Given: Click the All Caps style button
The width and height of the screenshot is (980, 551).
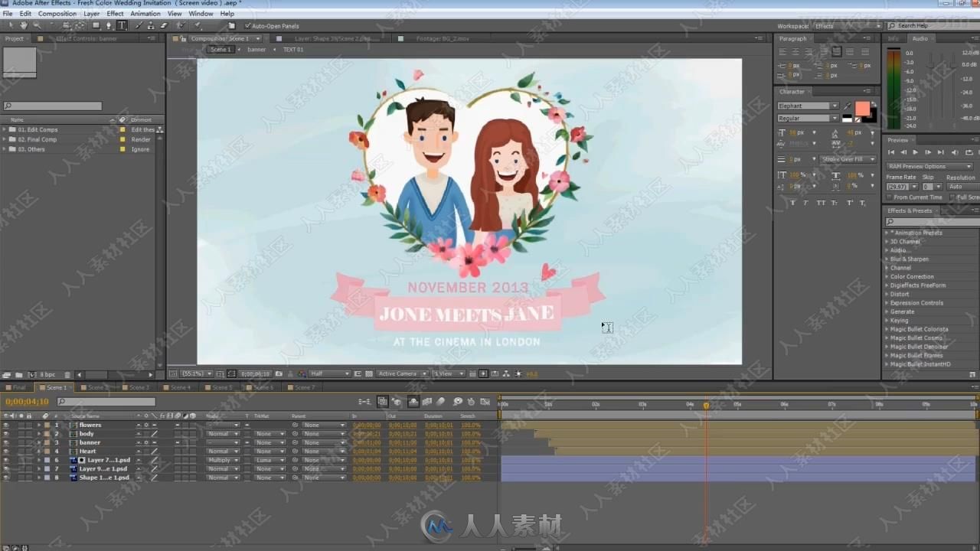Looking at the screenshot, I should (821, 203).
